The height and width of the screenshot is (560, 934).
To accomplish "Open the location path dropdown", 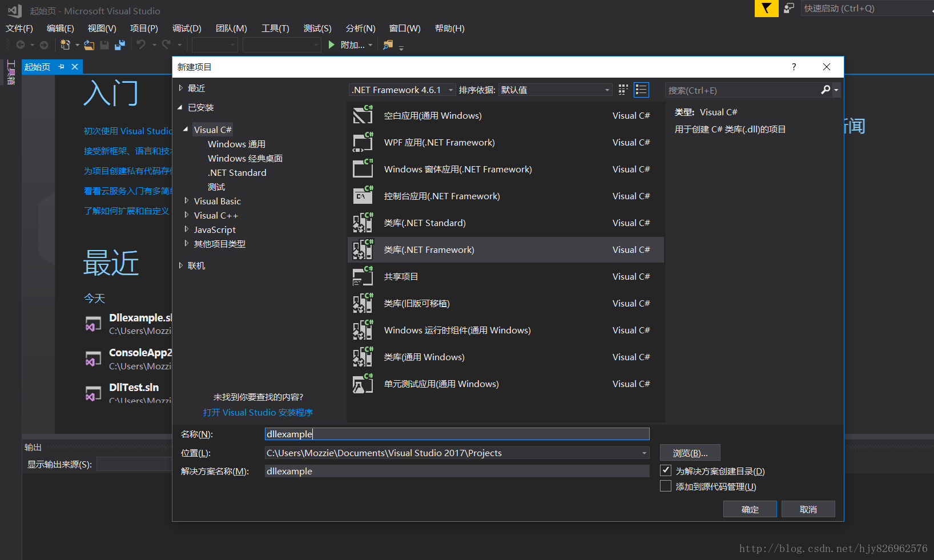I will point(645,453).
